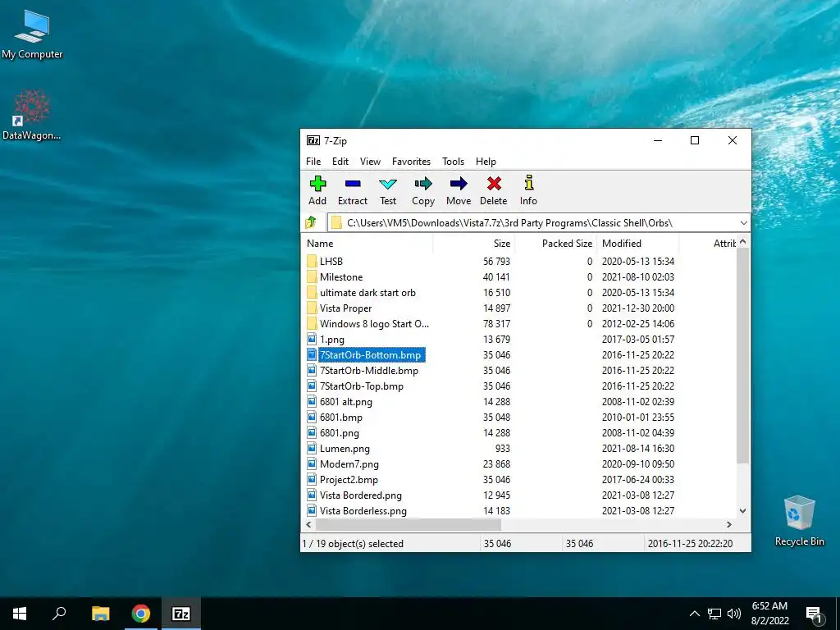
Task: Click the vertical scrollbar up arrow
Action: [742, 242]
